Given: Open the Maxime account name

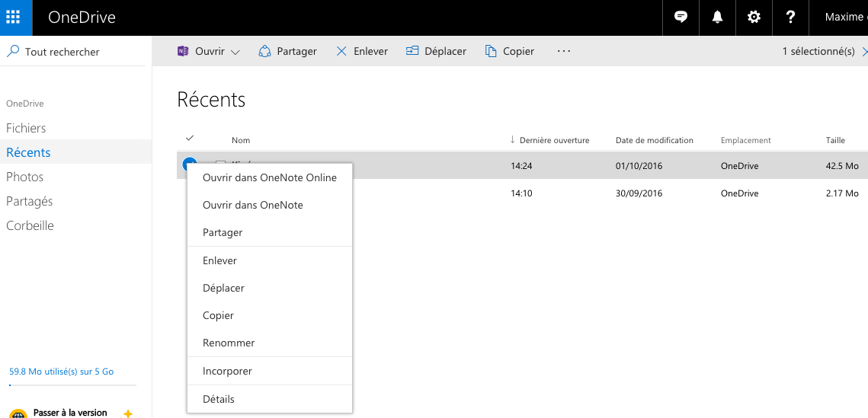Looking at the screenshot, I should click(x=846, y=18).
